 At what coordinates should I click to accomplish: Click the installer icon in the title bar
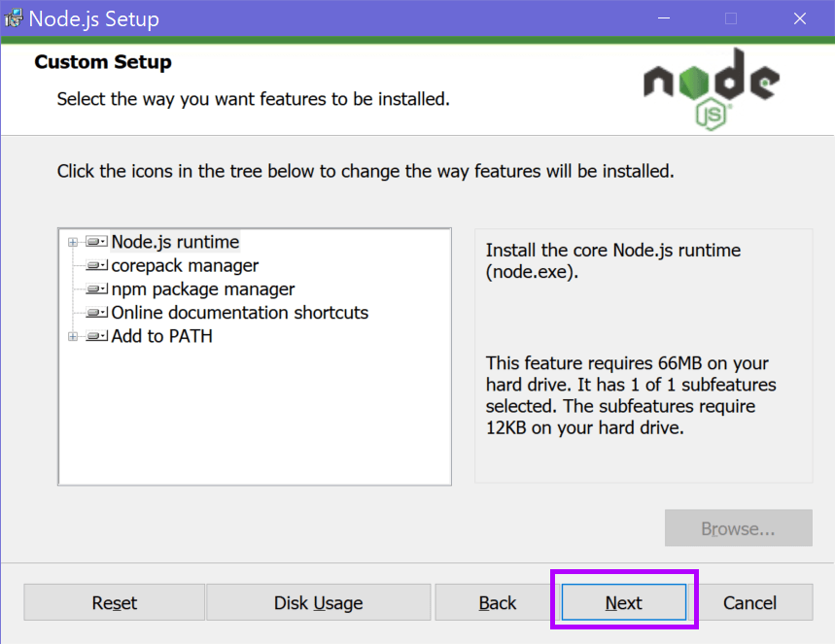14,18
